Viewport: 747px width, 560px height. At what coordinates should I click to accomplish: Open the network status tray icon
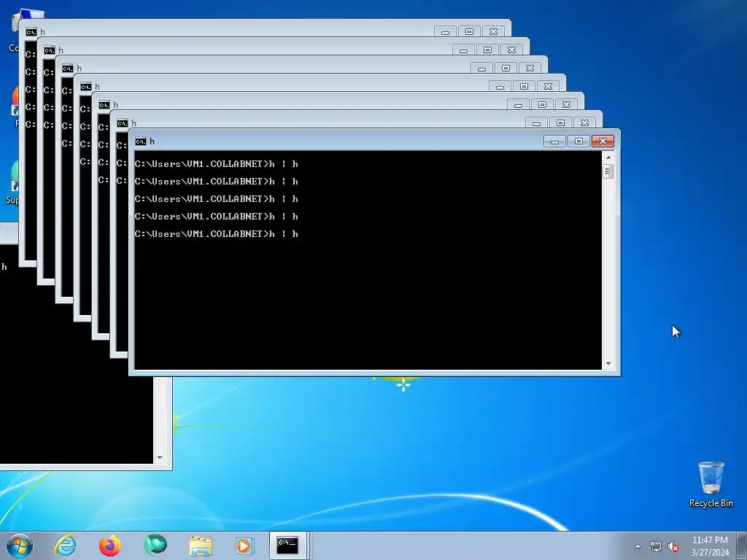tap(656, 547)
